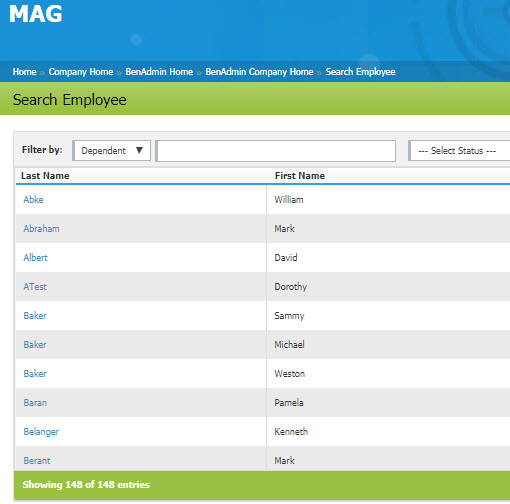
Task: Open the Berant employee link
Action: (37, 461)
